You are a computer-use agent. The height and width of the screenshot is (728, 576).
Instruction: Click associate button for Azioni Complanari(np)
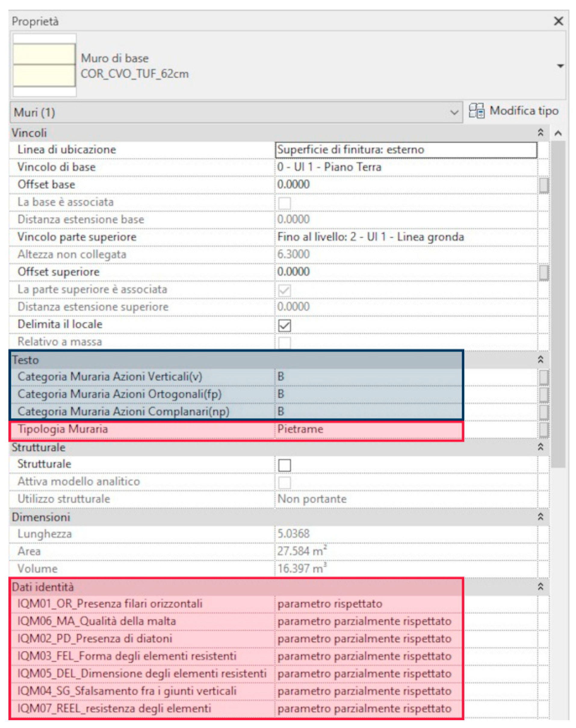point(543,412)
